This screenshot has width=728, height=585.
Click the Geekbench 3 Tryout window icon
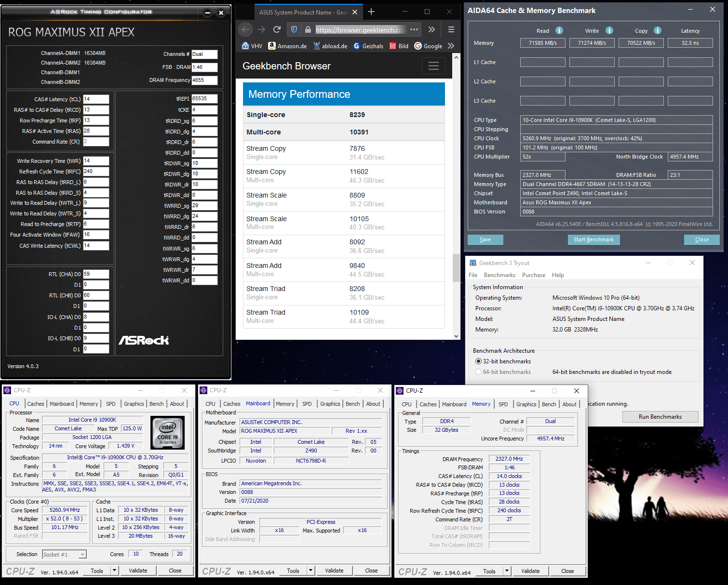click(x=473, y=263)
